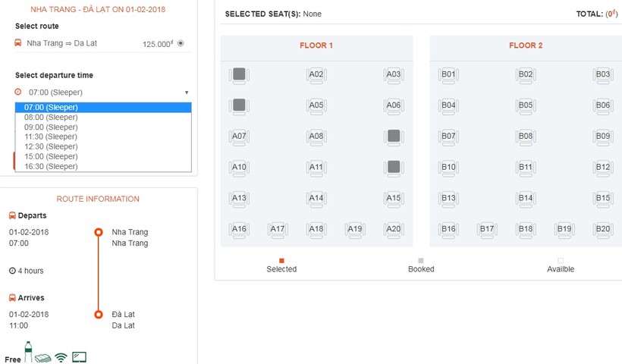Choose seat A17 in the back row

(278, 229)
